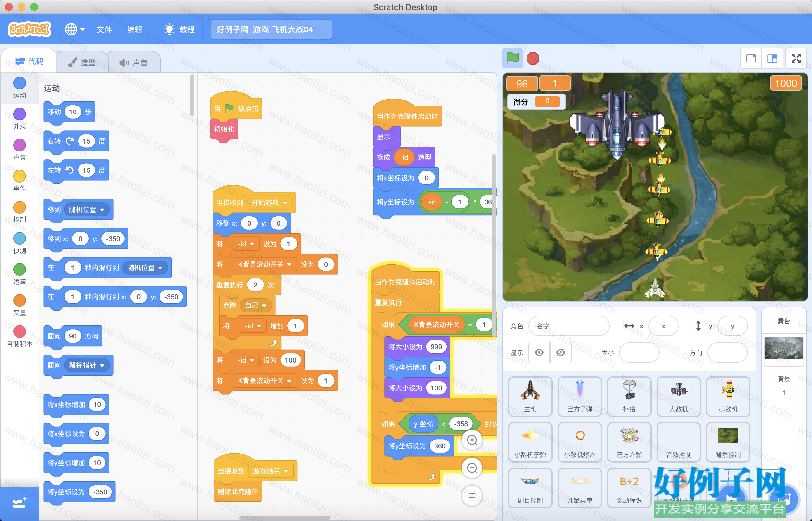Select the 大敌机 sprite thumbnail

[x=678, y=396]
